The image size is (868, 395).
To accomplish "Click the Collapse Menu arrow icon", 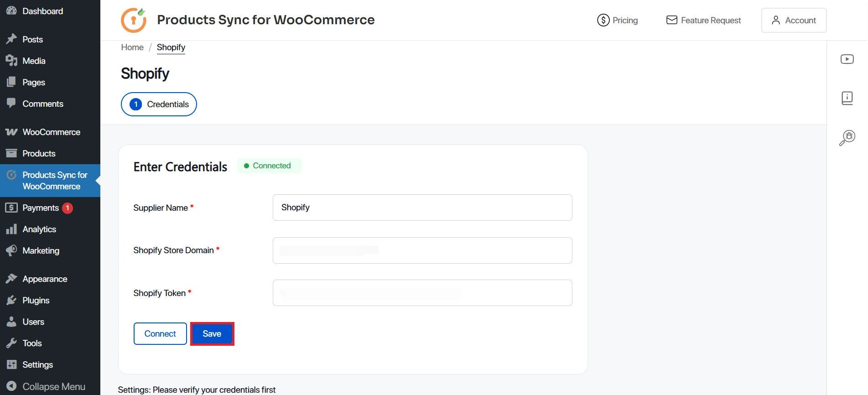I will [x=11, y=386].
